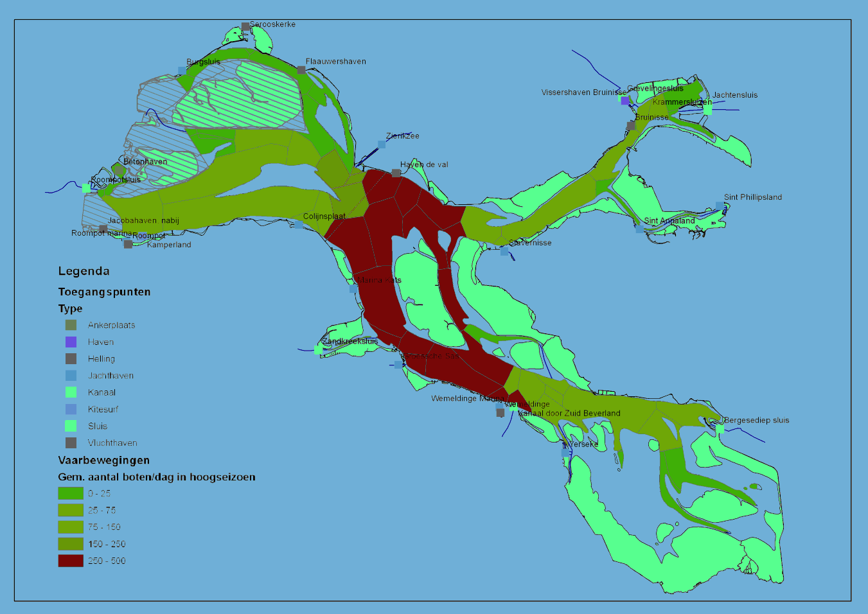The image size is (868, 614).
Task: Click the Jachthaven legend swatch
Action: coord(71,375)
